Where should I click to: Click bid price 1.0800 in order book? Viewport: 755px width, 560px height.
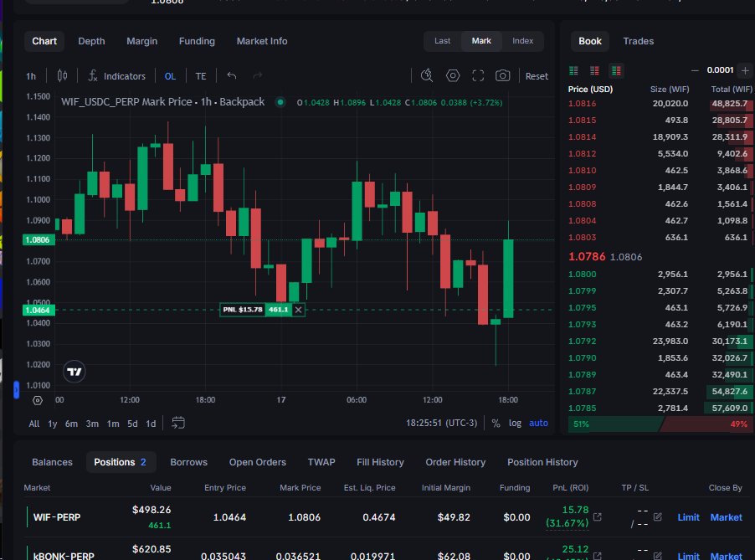582,274
